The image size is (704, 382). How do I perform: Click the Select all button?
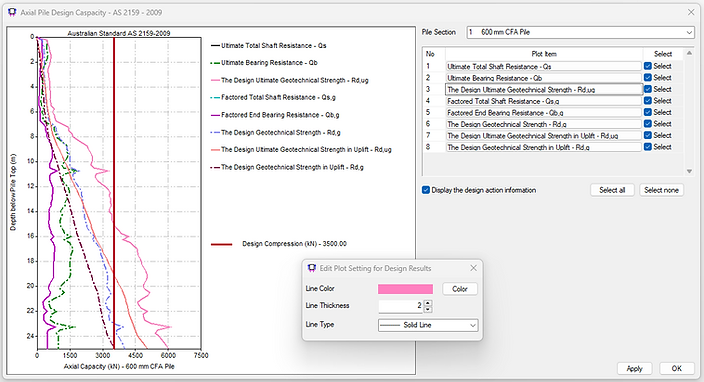pyautogui.click(x=612, y=190)
